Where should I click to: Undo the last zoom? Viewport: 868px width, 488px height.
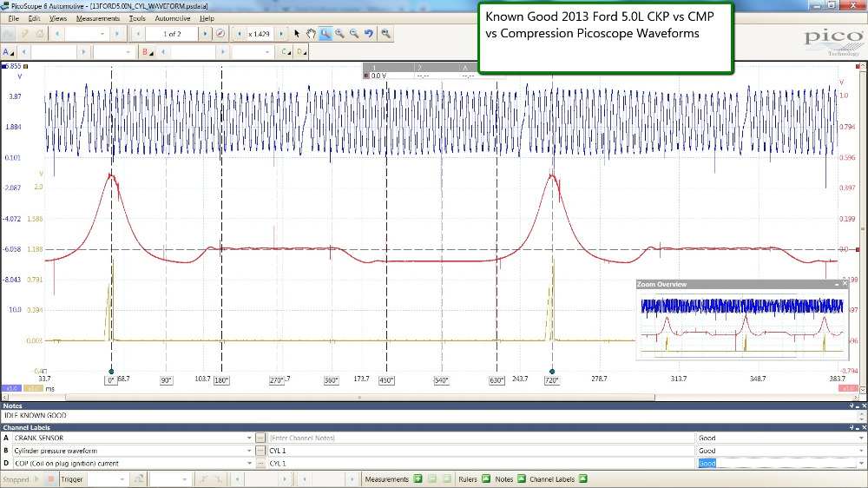[x=369, y=34]
